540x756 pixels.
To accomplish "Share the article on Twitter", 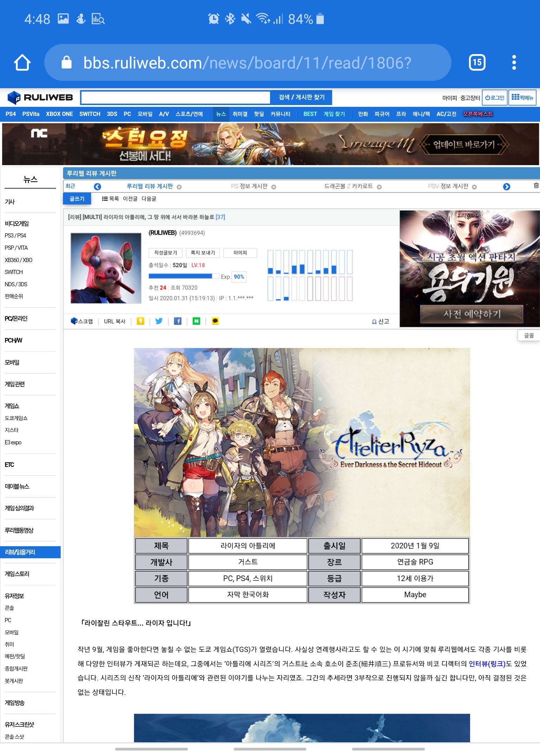I will tap(159, 321).
